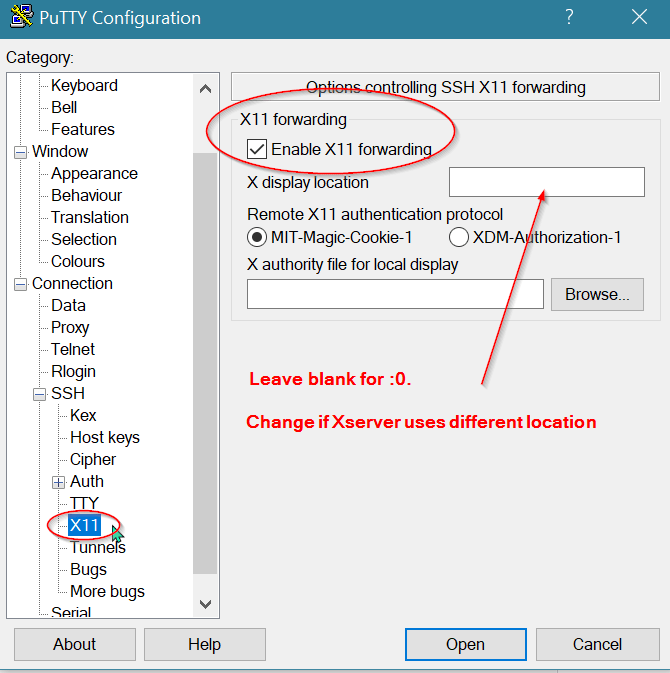Select Keyboard in category tree
The image size is (670, 673).
pos(84,85)
